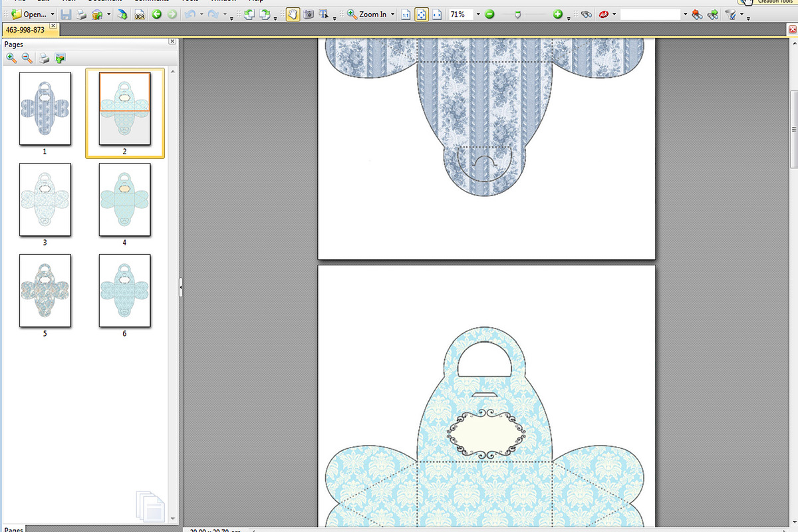
Task: Click the scan document icon
Action: [122, 14]
